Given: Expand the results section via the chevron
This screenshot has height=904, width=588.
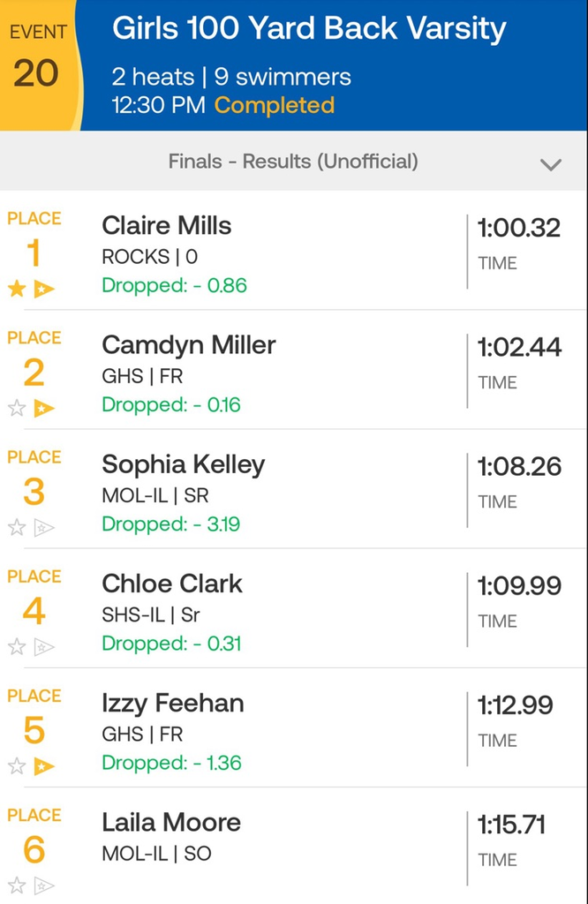Looking at the screenshot, I should (551, 164).
